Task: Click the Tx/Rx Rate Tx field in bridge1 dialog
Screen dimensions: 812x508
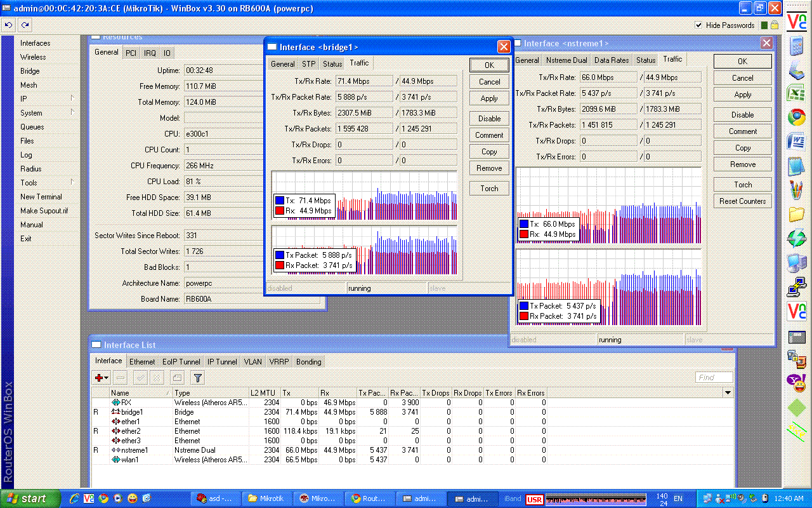Action: pyautogui.click(x=364, y=81)
